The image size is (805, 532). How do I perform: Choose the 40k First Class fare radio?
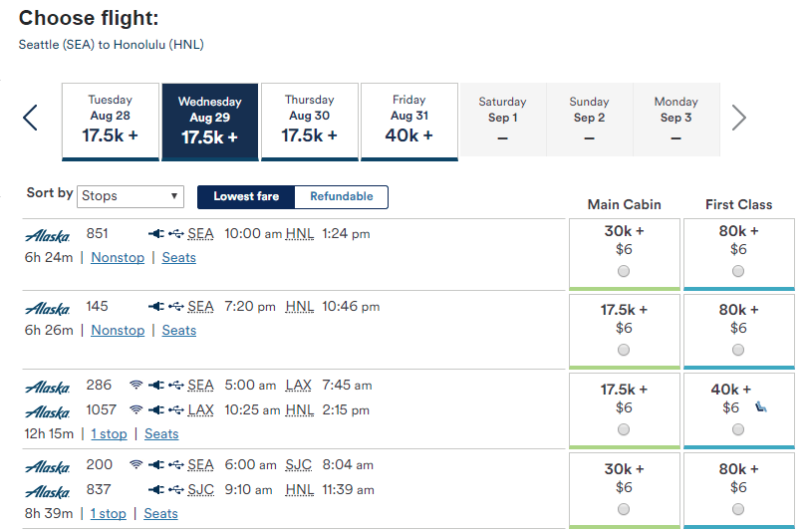click(738, 429)
